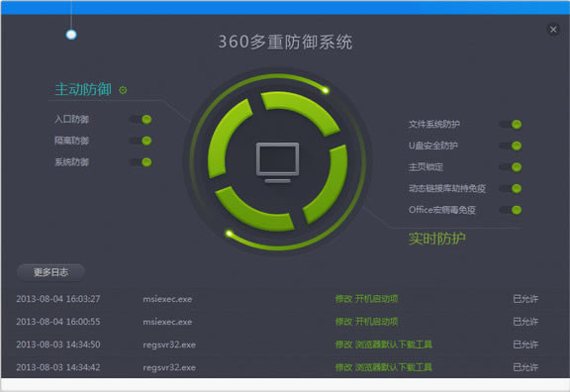Click the 动态链接库劫持免疫 label
This screenshot has height=392, width=570.
(447, 188)
